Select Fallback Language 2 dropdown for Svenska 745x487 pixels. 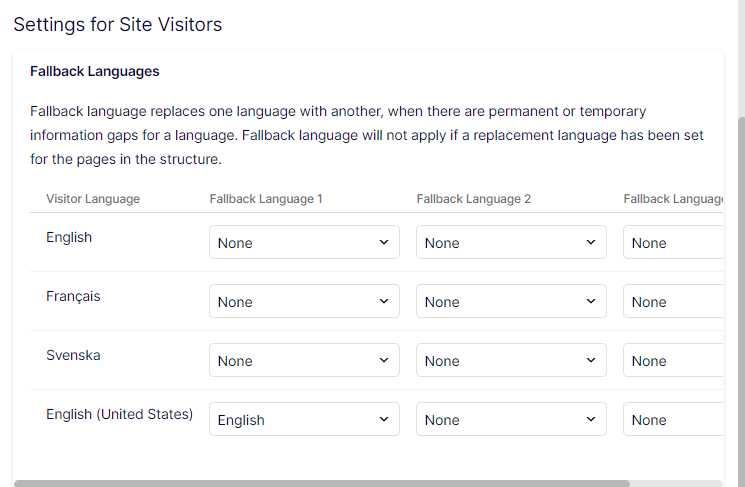tap(511, 361)
